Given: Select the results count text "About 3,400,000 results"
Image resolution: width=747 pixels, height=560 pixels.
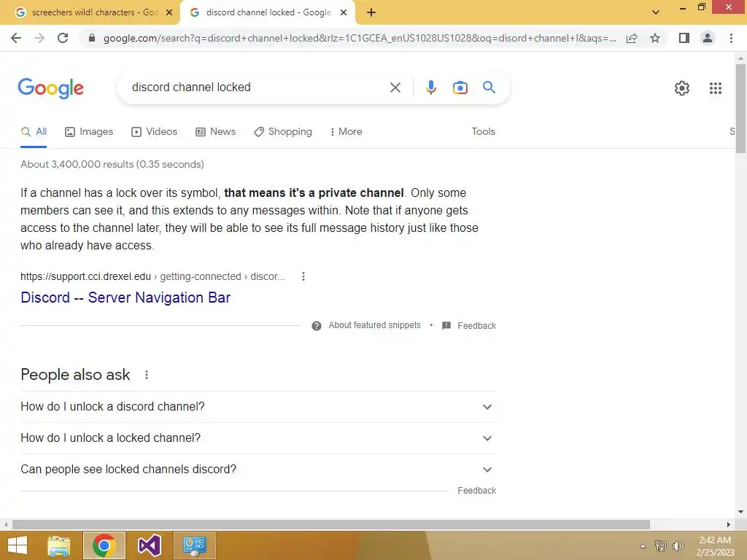Looking at the screenshot, I should click(77, 164).
